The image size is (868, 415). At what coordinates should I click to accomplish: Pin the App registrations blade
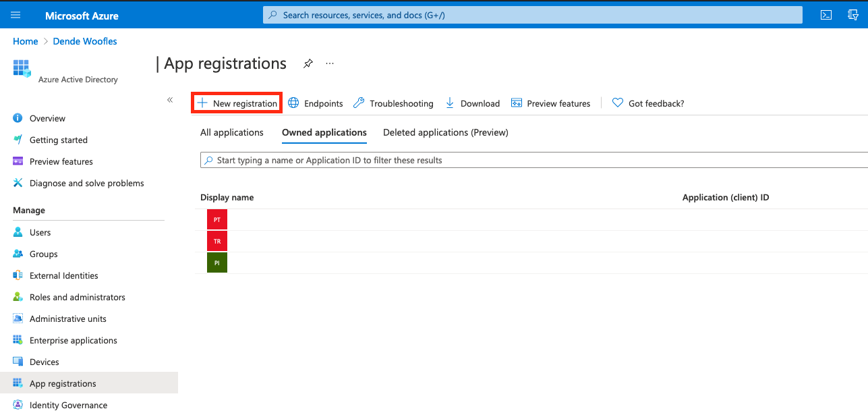click(x=308, y=63)
